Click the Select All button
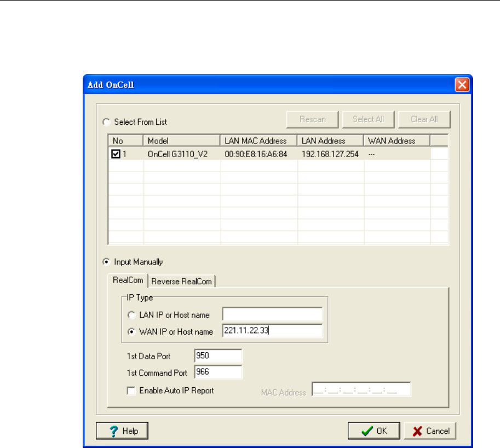 (x=369, y=119)
